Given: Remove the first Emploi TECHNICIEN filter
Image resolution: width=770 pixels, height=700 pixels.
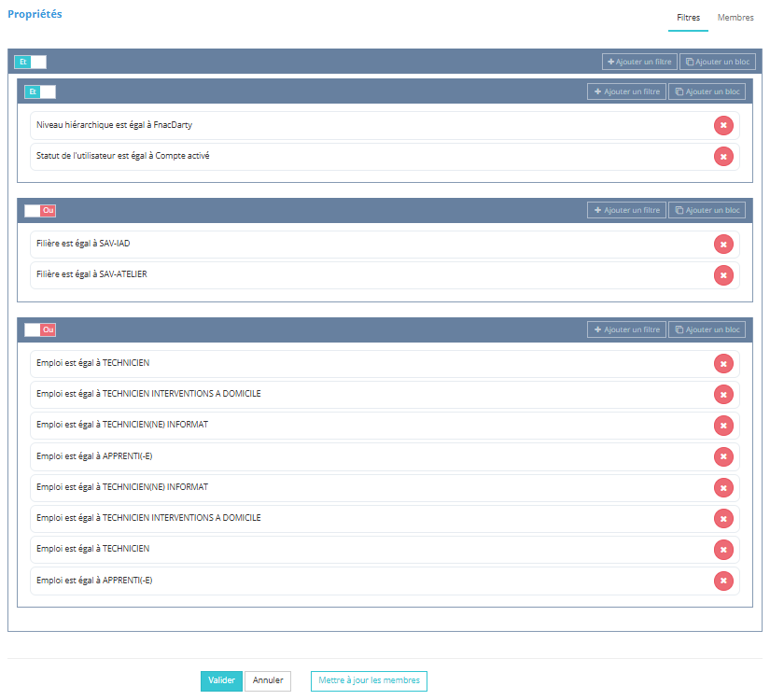Looking at the screenshot, I should pos(723,363).
